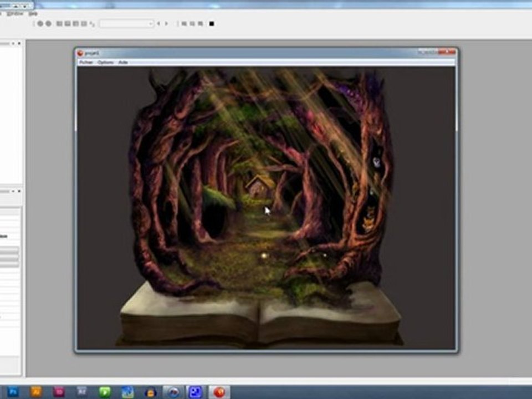This screenshot has width=532, height=399.
Task: Open the Options menu in the project window
Action: tap(105, 63)
